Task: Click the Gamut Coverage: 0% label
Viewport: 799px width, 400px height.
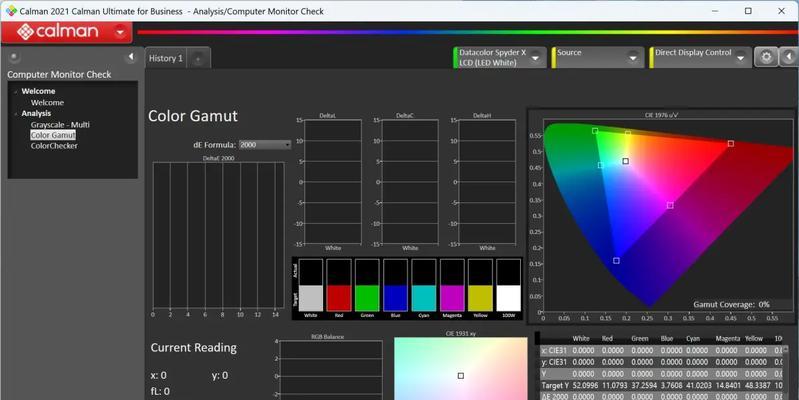Action: pos(731,304)
